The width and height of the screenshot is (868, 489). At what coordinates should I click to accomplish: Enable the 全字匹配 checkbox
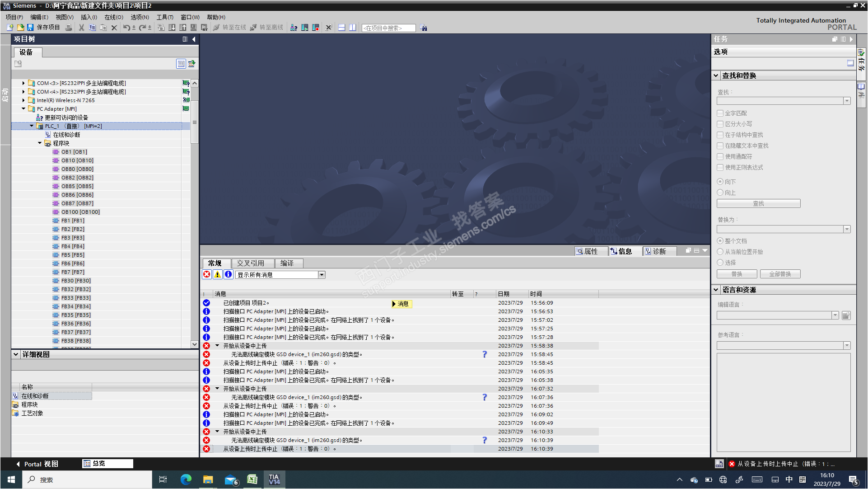[x=720, y=113]
